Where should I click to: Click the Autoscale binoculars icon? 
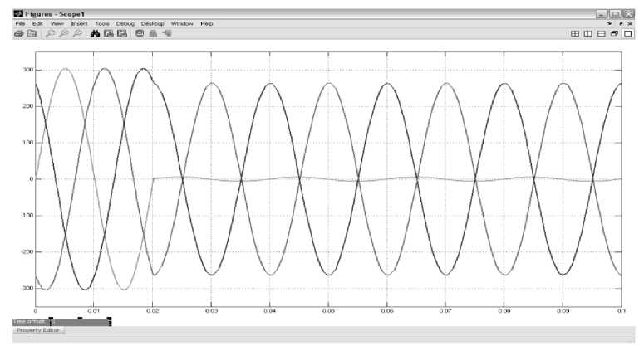click(x=96, y=34)
